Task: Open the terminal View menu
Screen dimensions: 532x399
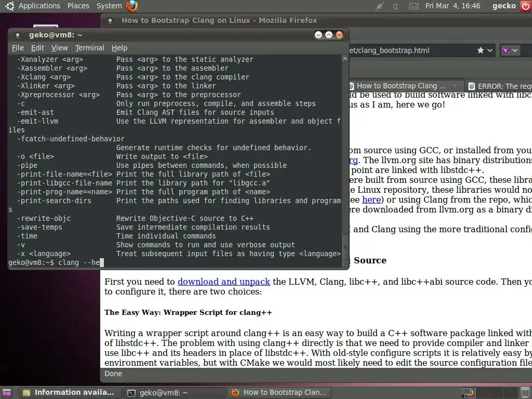Action: tap(59, 48)
